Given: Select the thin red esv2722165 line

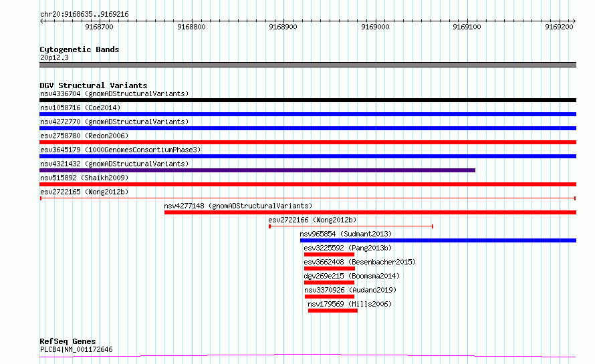Looking at the screenshot, I should pos(308,198).
